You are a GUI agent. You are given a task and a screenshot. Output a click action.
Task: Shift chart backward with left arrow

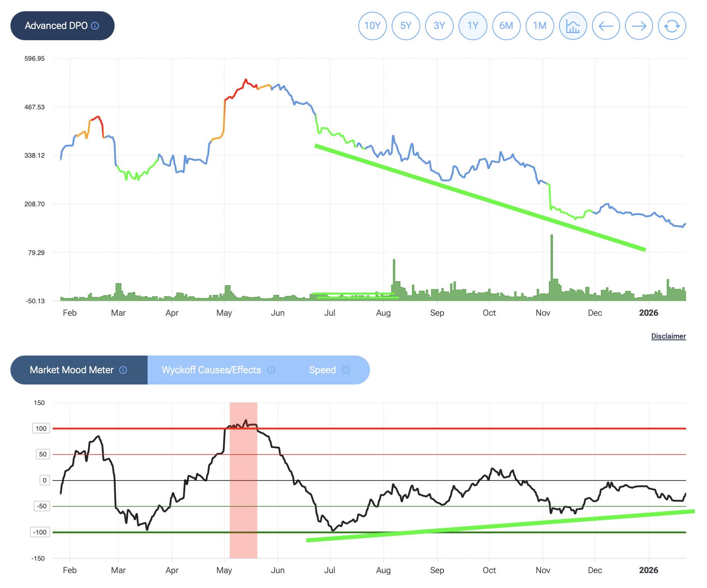pos(606,26)
